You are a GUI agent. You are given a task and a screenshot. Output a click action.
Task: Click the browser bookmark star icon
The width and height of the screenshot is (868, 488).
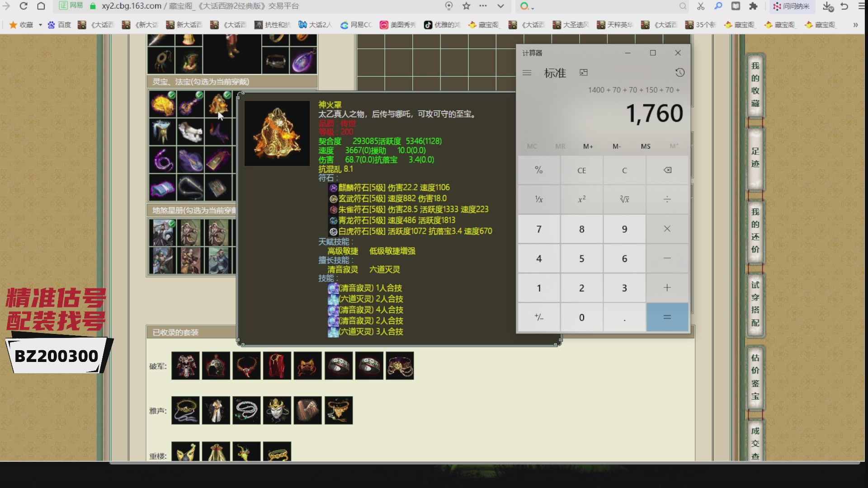467,6
